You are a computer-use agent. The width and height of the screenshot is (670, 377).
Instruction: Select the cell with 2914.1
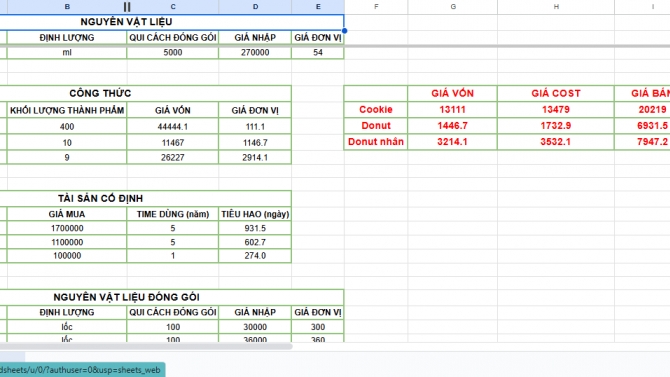[x=255, y=157]
